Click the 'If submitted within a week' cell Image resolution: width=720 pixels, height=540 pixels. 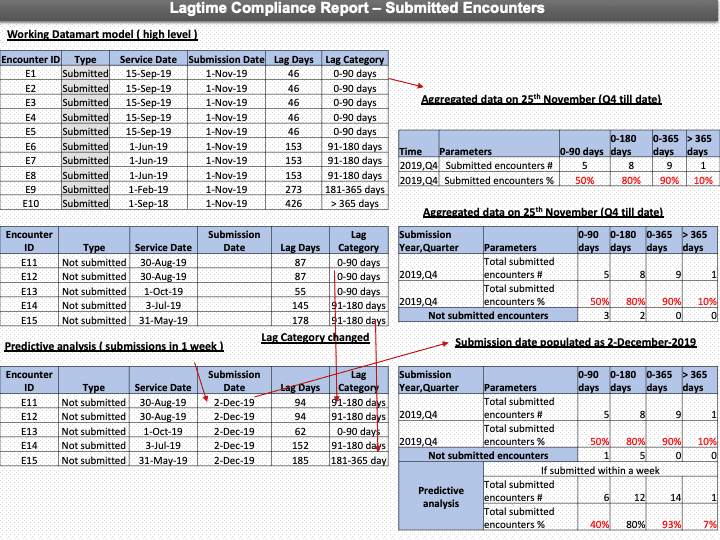[600, 470]
